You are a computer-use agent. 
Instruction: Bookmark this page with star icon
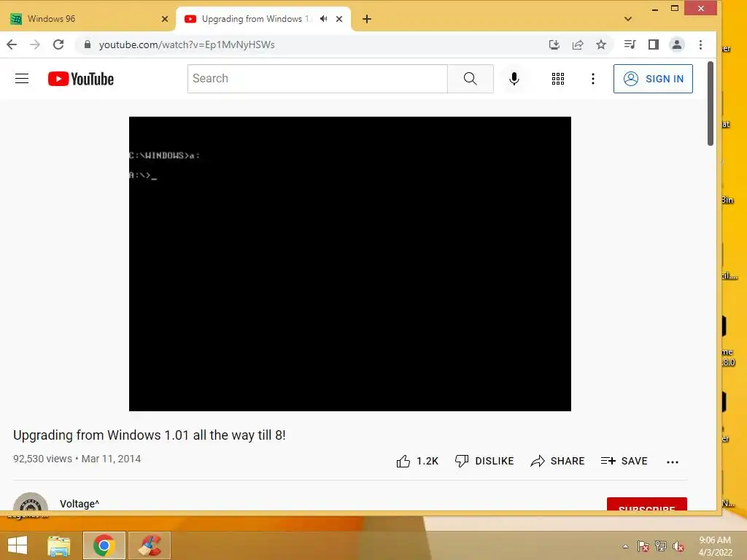coord(601,44)
